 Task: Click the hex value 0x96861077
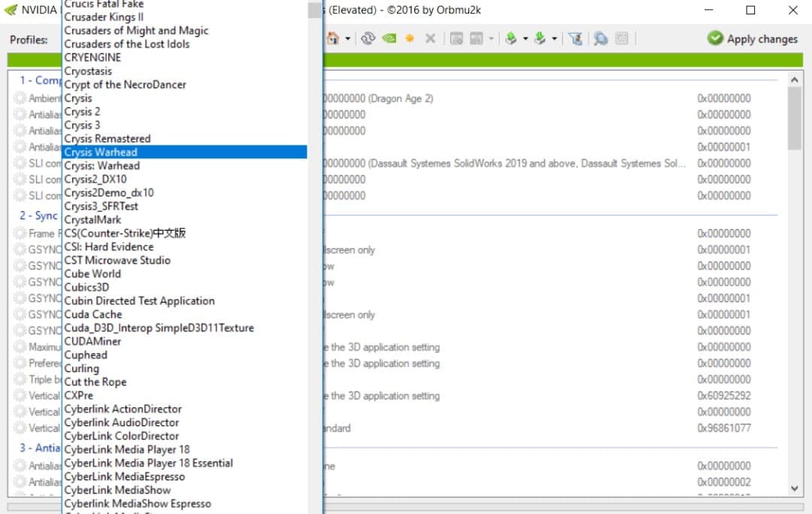(724, 428)
